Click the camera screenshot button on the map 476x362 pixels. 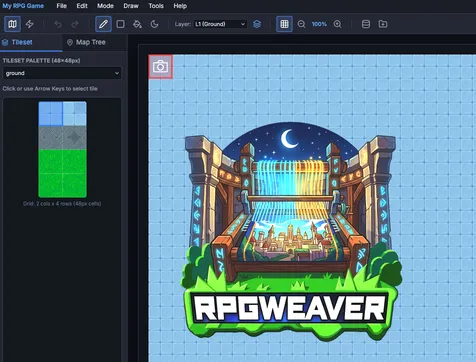tap(160, 67)
